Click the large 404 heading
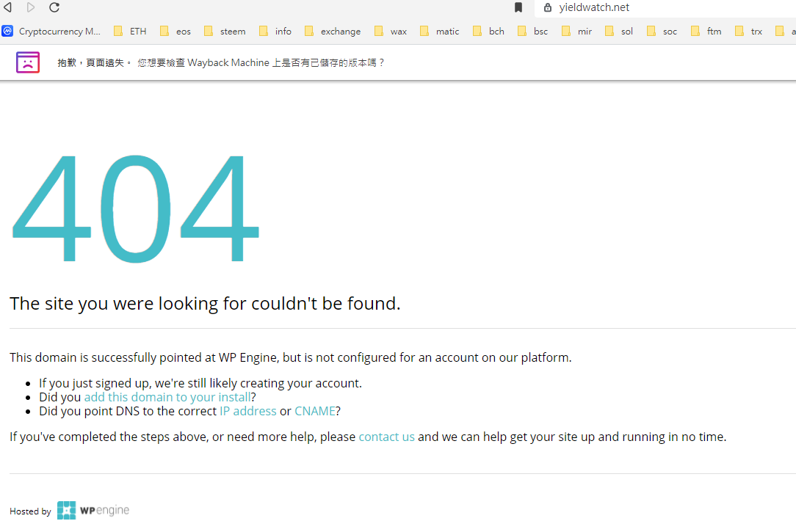Image resolution: width=796 pixels, height=532 pixels. click(135, 208)
